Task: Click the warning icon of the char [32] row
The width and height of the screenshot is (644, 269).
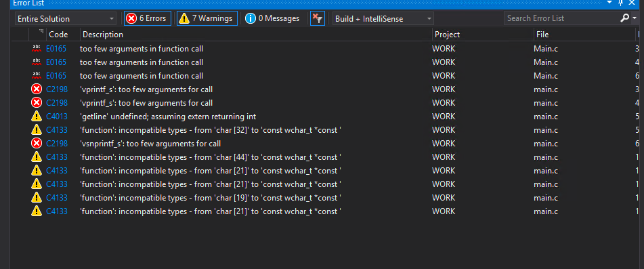Action: pyautogui.click(x=37, y=130)
